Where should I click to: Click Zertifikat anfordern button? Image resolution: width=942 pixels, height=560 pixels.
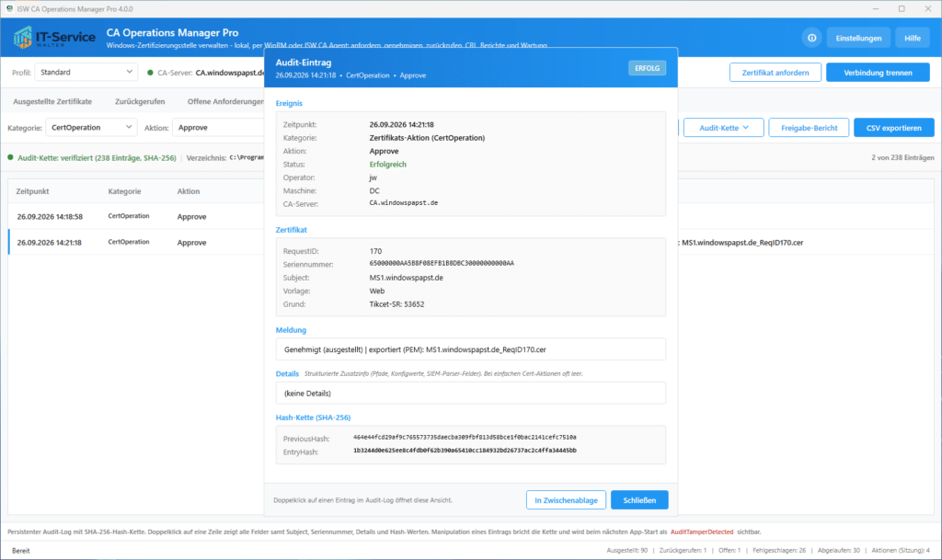point(775,73)
